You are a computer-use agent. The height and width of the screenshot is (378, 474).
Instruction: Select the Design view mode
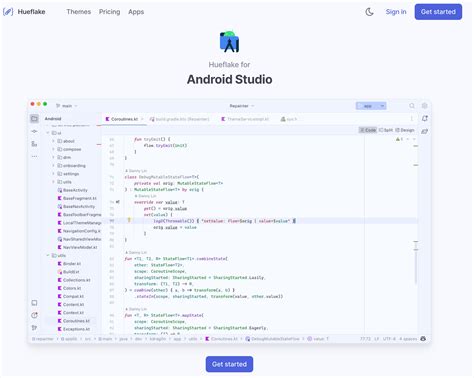pos(405,130)
